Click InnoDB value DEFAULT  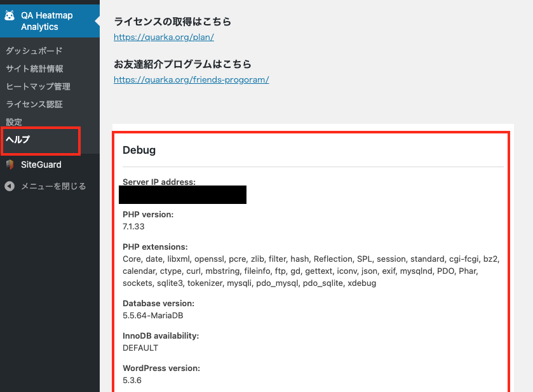(x=140, y=348)
